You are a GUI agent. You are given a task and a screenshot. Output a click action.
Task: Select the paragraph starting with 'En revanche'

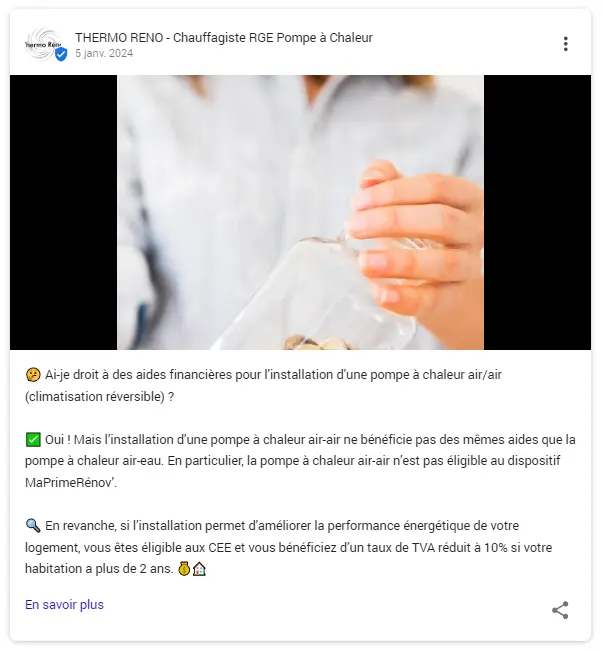tap(289, 547)
